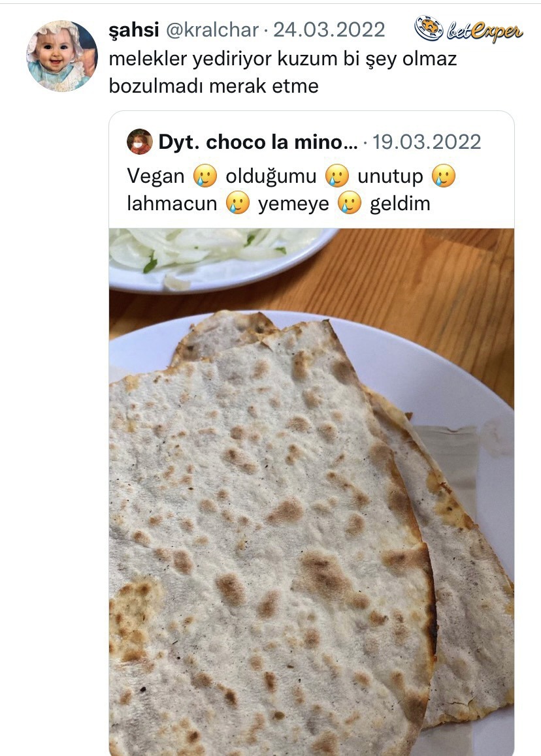The image size is (541, 756).
Task: Open the Dyt. choco la mino... name
Action: 258,142
